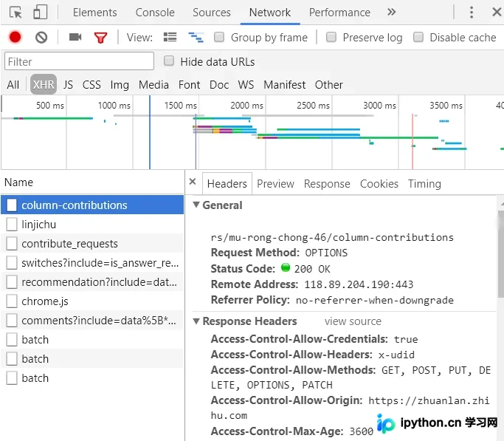Open the Elements tab
504x441 pixels.
(94, 13)
